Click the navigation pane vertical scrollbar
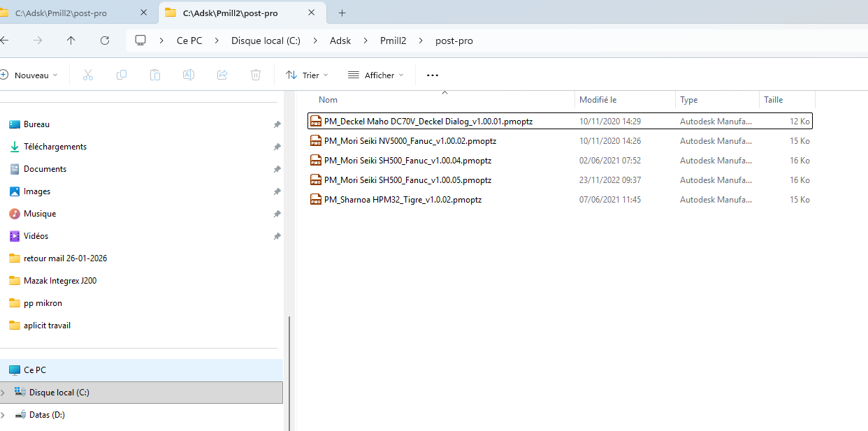868x431 pixels. tap(289, 373)
